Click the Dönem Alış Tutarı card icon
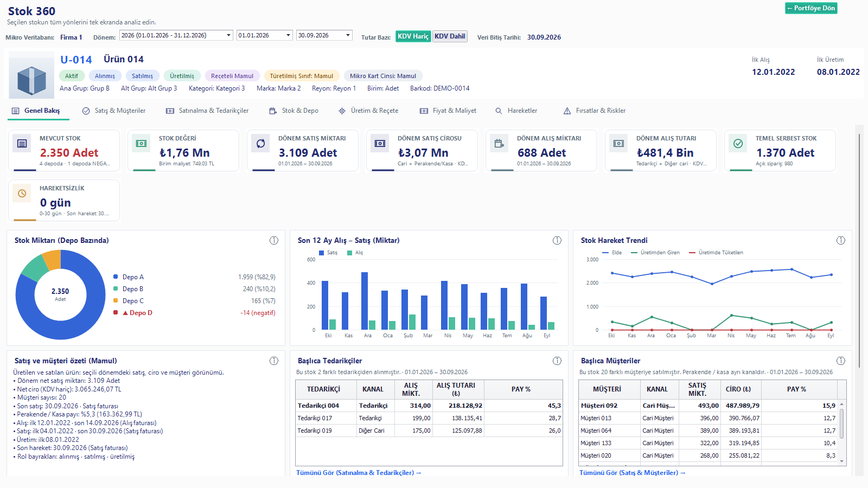Viewport: 868px width, 488px height. (619, 144)
